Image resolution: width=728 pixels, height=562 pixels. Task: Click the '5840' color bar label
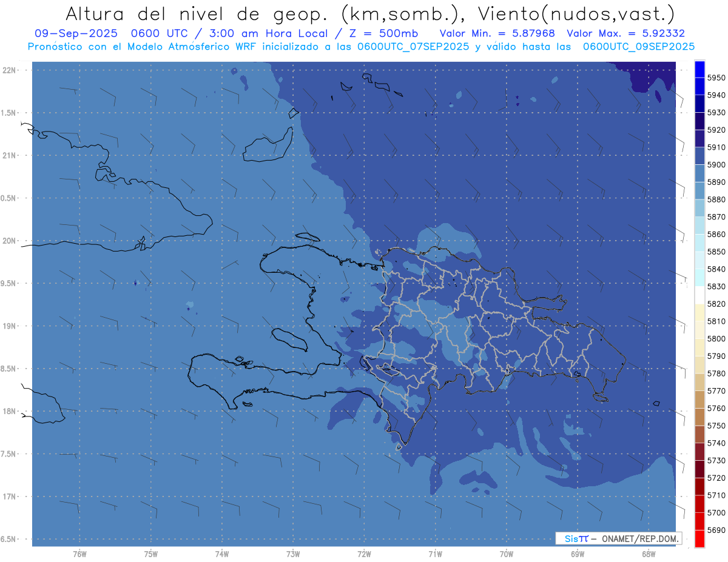(716, 269)
